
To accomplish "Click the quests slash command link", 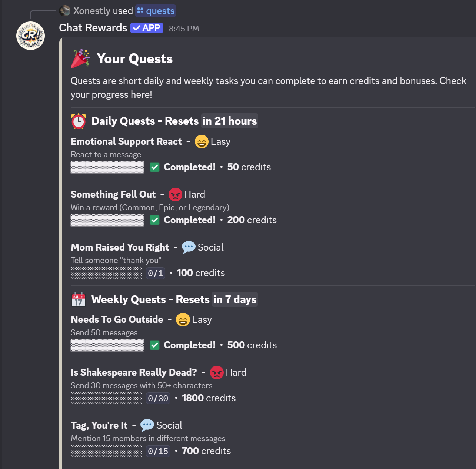I will (x=156, y=11).
